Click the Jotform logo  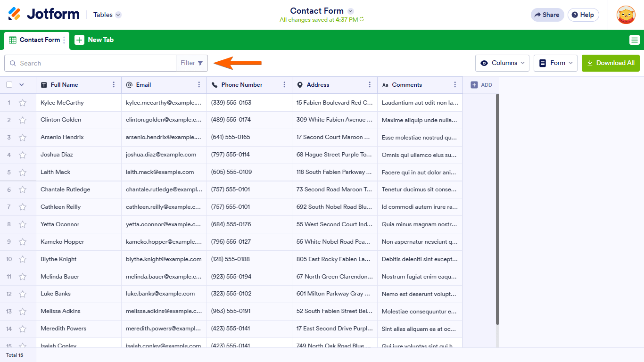pos(44,14)
